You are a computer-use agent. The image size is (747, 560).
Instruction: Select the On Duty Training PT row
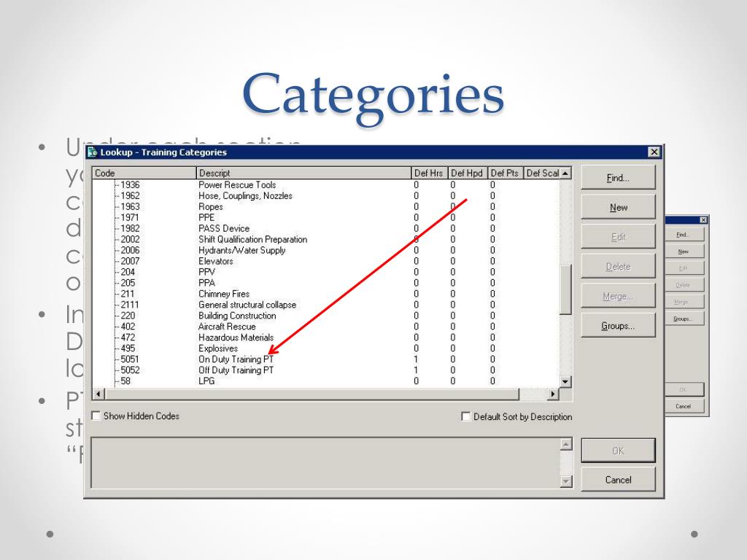pyautogui.click(x=236, y=359)
